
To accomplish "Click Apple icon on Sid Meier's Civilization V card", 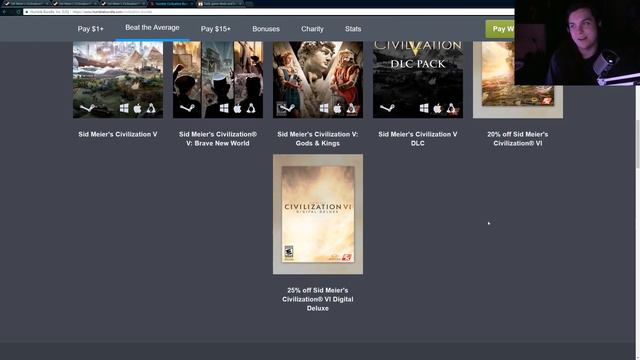I will [x=138, y=108].
